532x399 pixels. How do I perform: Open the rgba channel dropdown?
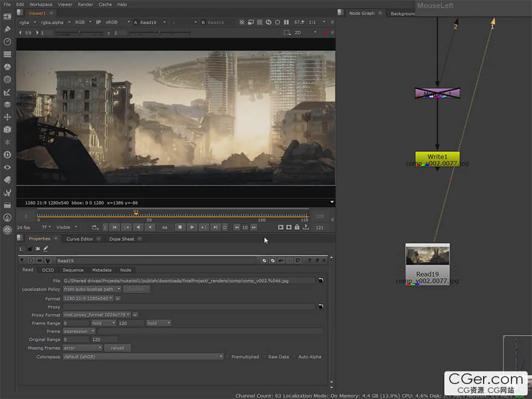(x=28, y=22)
